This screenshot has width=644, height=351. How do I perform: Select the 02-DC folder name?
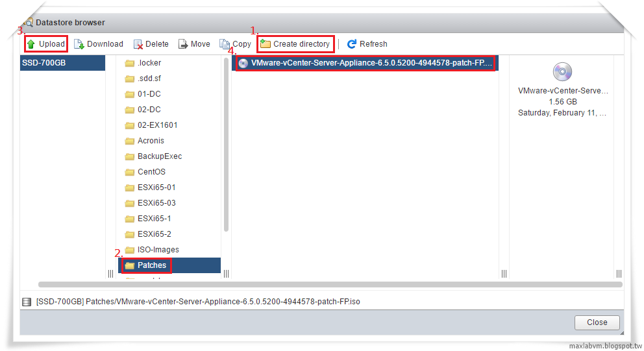(x=149, y=110)
